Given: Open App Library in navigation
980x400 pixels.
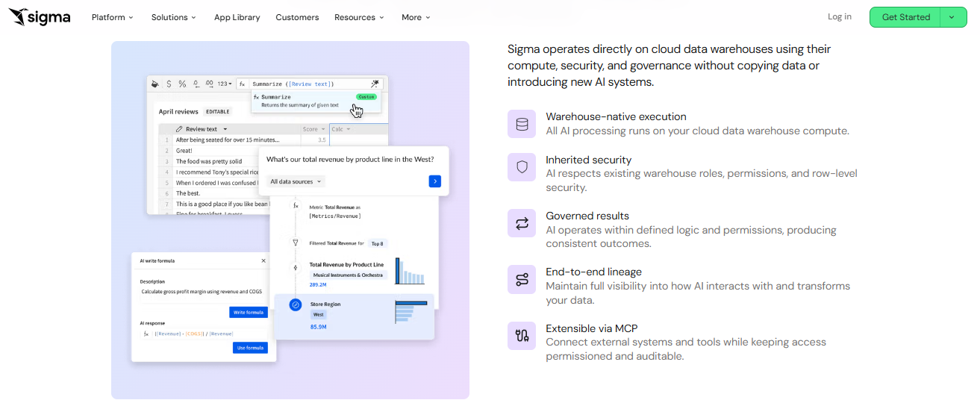Looking at the screenshot, I should coord(237,17).
